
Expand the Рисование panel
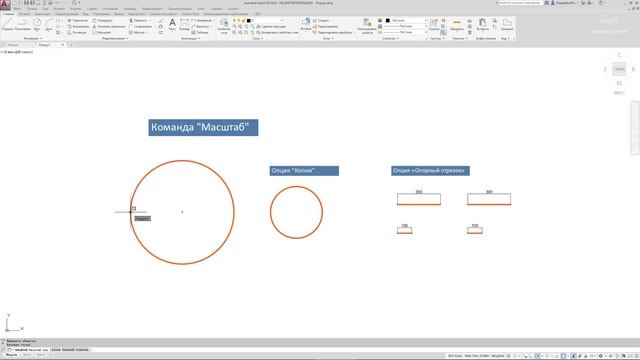33,38
